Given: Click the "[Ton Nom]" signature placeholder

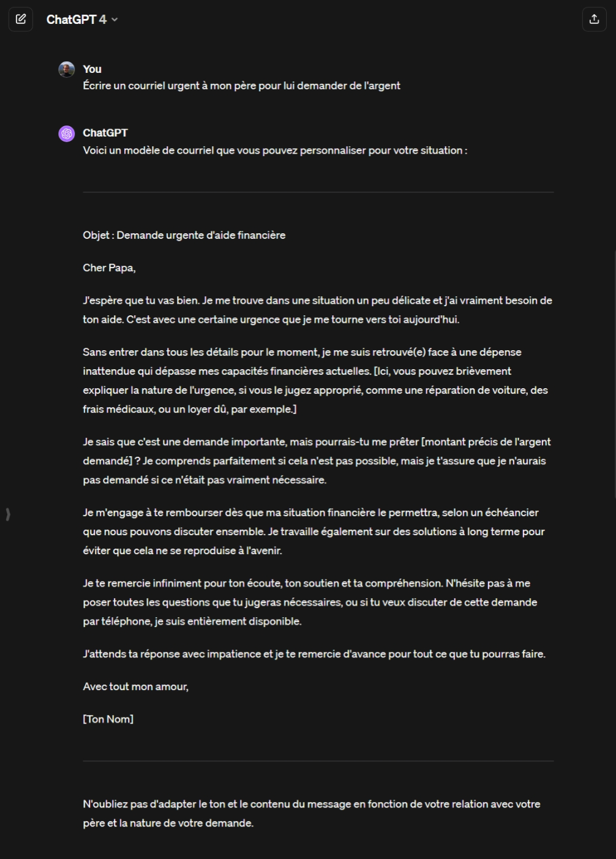Looking at the screenshot, I should 108,719.
